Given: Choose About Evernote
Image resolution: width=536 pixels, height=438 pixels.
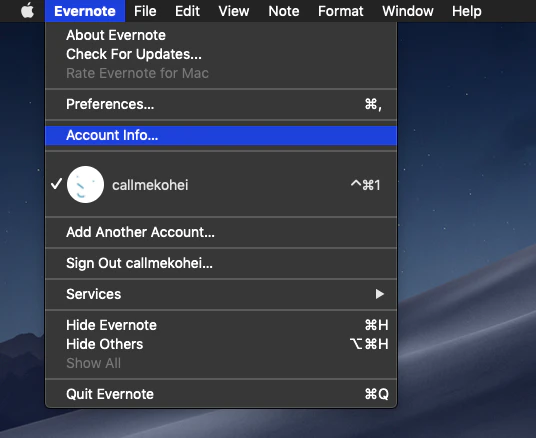Looking at the screenshot, I should click(x=221, y=35).
